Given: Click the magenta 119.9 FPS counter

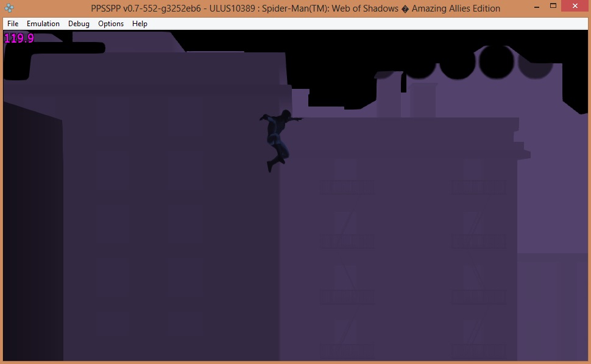Looking at the screenshot, I should pos(19,38).
